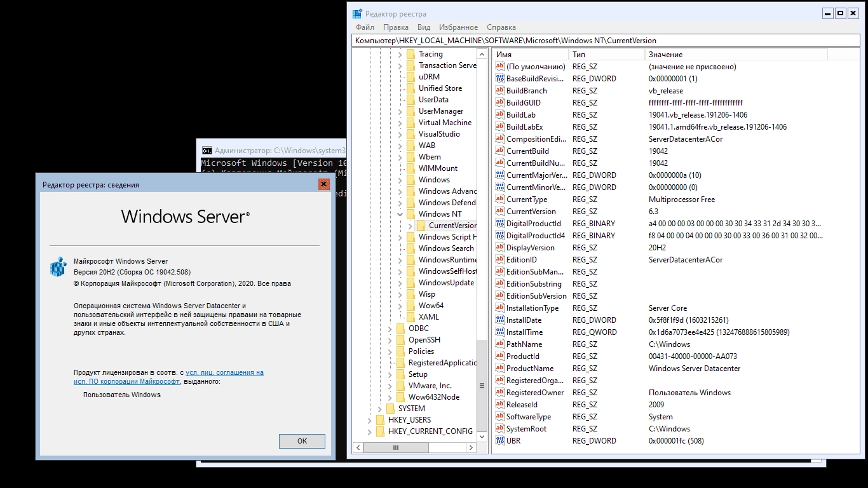Click the SystemRoot value icon

[x=500, y=429]
